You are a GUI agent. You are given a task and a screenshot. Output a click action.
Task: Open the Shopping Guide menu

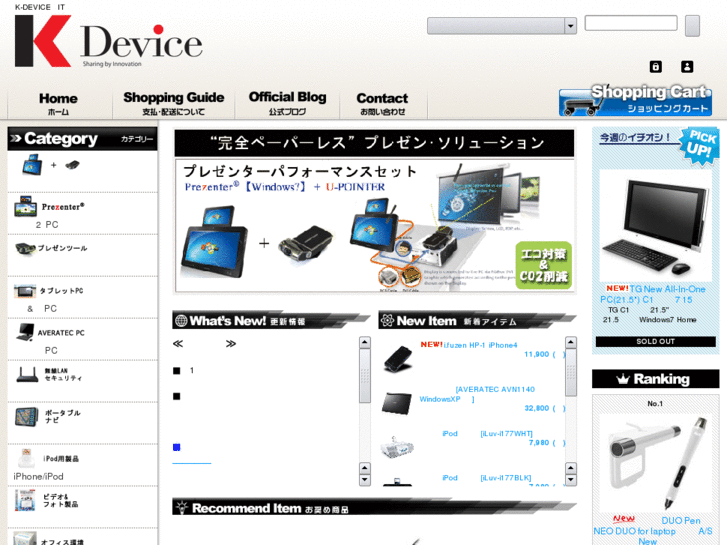[x=174, y=103]
